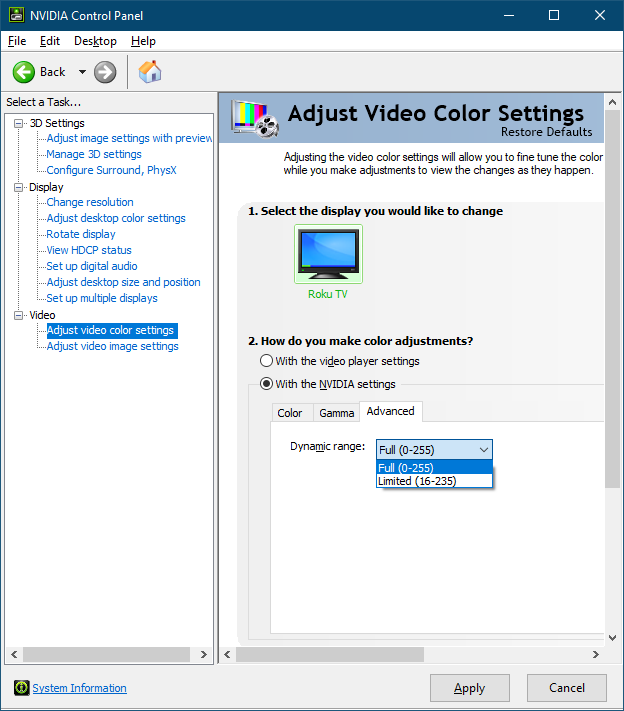Open the Dynamic range combo box
The height and width of the screenshot is (711, 624).
pyautogui.click(x=434, y=450)
